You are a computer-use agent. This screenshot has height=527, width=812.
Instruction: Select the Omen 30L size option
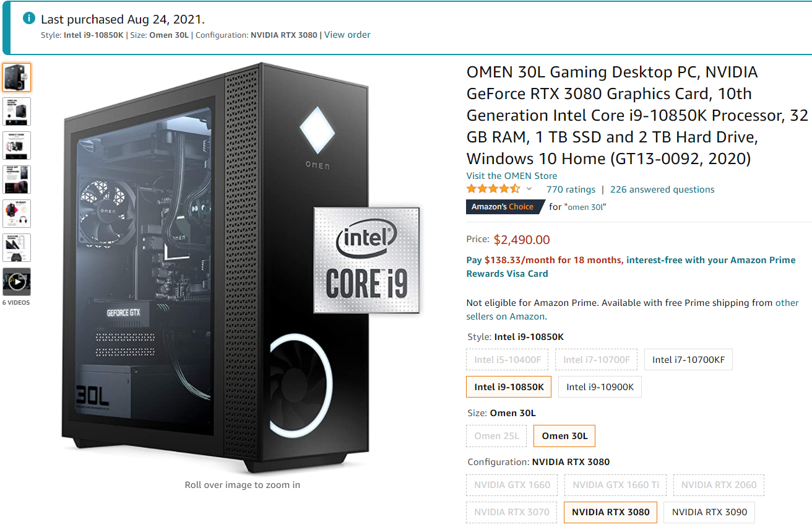click(x=564, y=436)
